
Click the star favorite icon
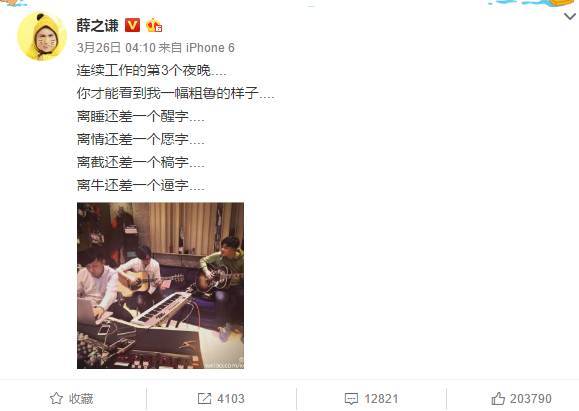point(56,398)
